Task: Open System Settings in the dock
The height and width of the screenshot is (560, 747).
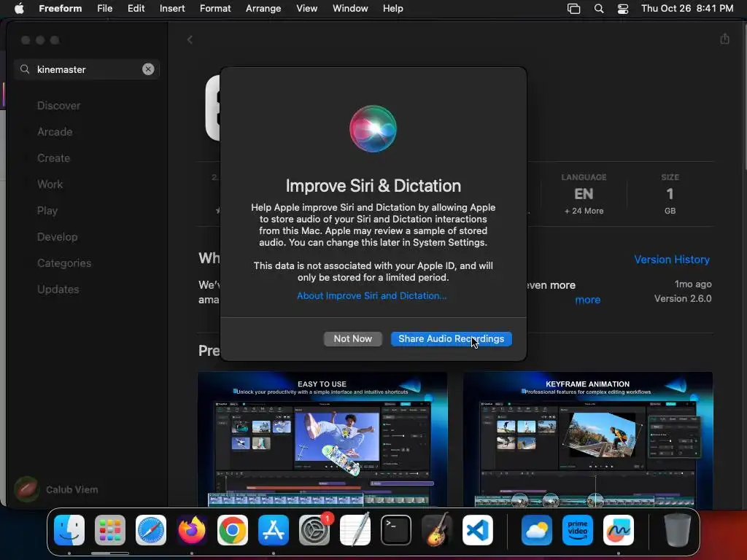Action: tap(314, 530)
